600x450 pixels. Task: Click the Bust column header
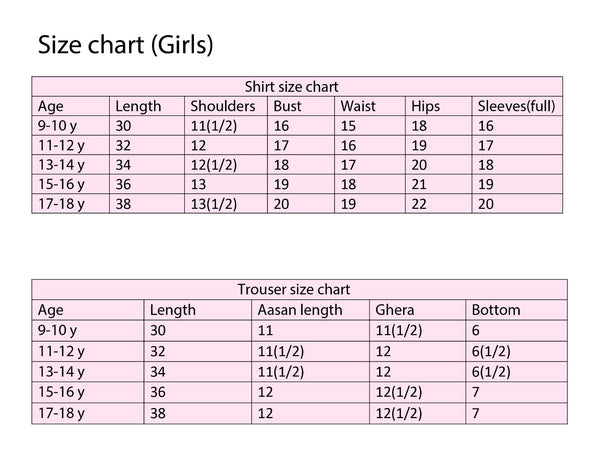(x=287, y=106)
